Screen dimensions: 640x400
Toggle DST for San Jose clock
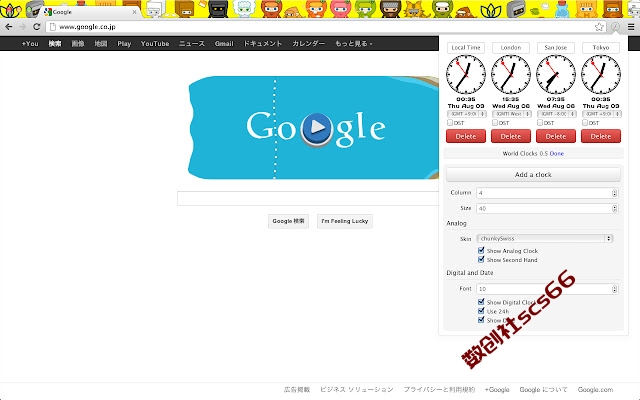(540, 122)
